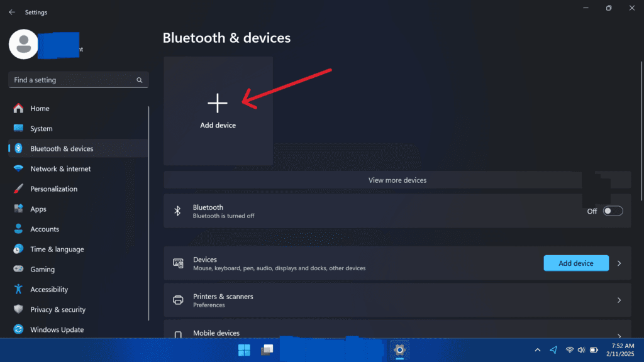Click the sidebar scrollbar
This screenshot has width=644, height=362.
148,214
